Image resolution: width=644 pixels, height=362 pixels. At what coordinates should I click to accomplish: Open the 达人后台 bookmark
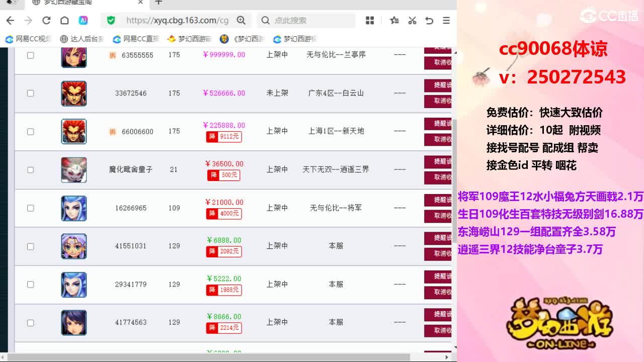pos(82,39)
